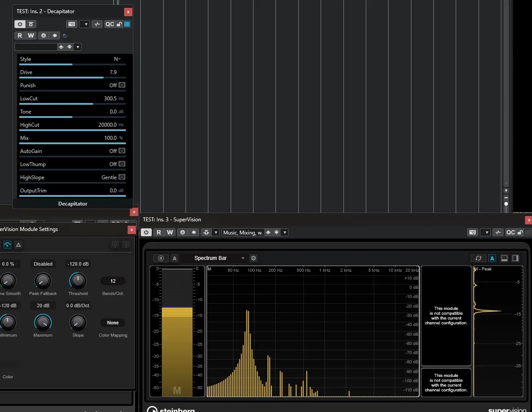Click the Slope 0.0 dB/Oct. value field

[78, 305]
